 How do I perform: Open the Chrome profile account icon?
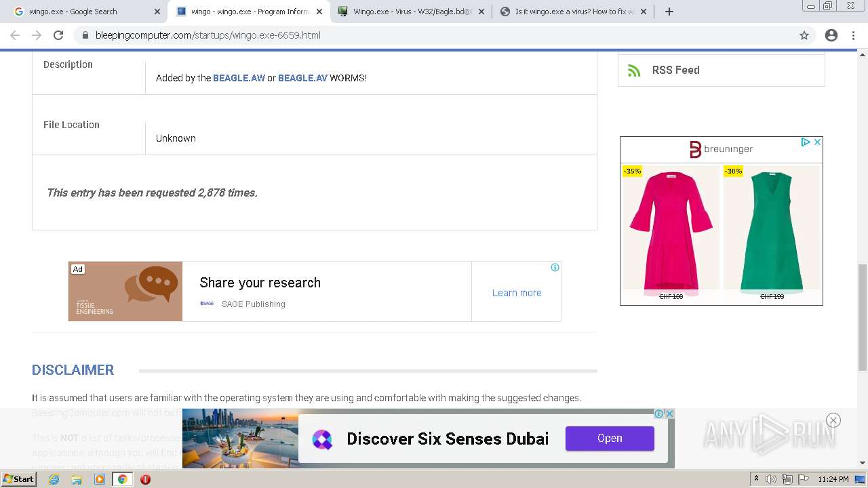pyautogui.click(x=831, y=35)
